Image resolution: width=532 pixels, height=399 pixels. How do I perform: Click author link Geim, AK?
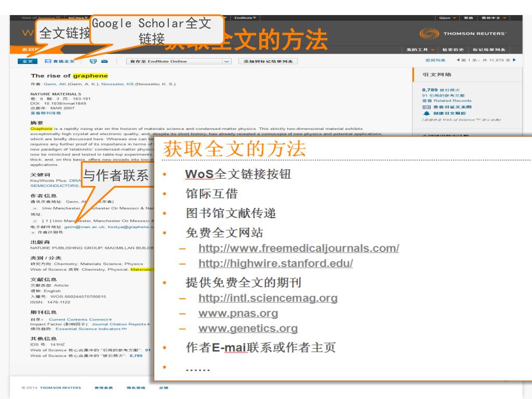tap(55, 84)
